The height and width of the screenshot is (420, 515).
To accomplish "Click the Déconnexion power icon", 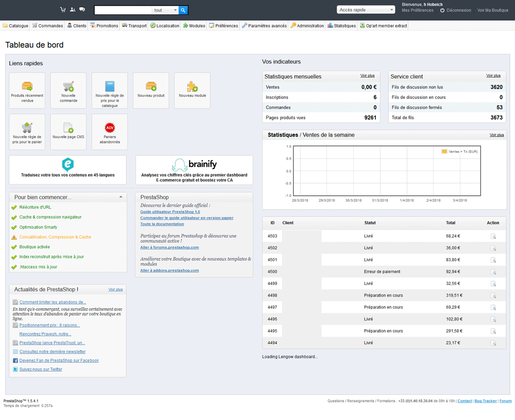I will (x=442, y=10).
